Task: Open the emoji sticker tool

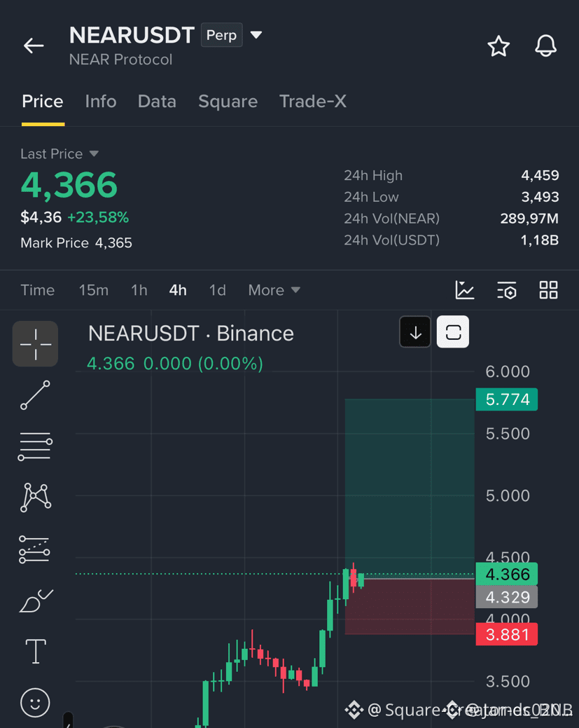Action: pyautogui.click(x=35, y=702)
